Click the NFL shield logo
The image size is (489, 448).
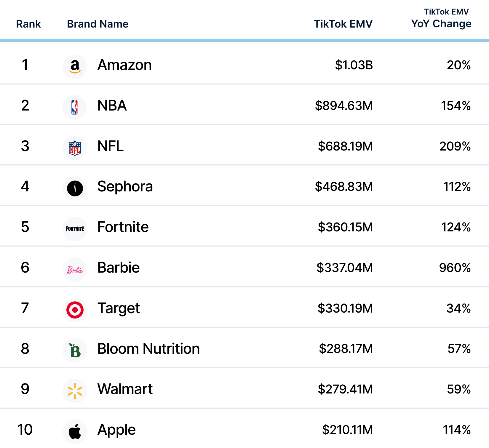coord(75,148)
